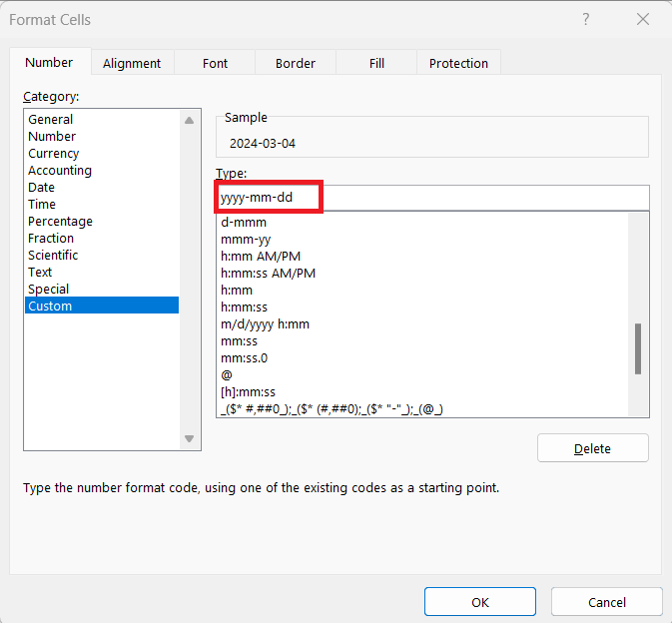Select the Number category
The height and width of the screenshot is (623, 672).
coord(102,136)
